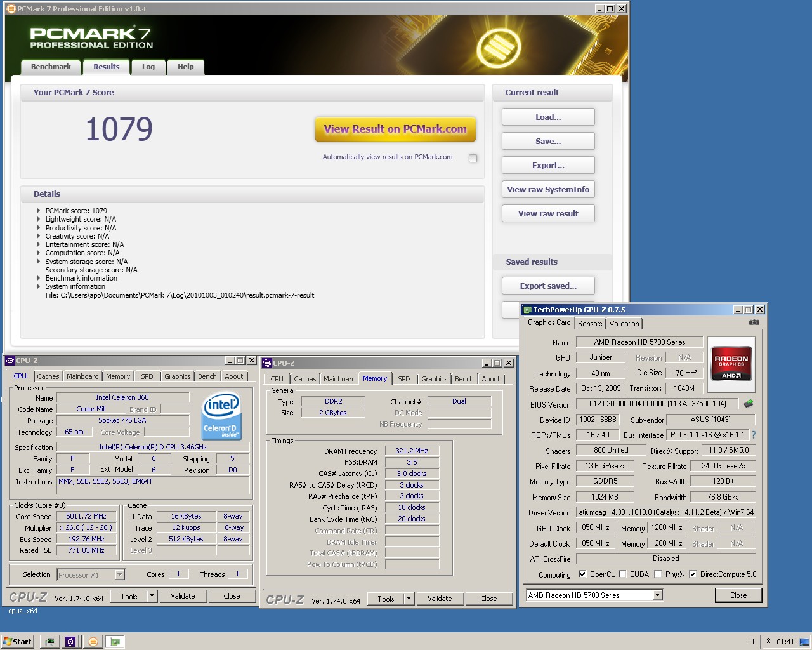Click the CPU-Z purple taskbar icon
The image size is (812, 650).
coord(70,642)
